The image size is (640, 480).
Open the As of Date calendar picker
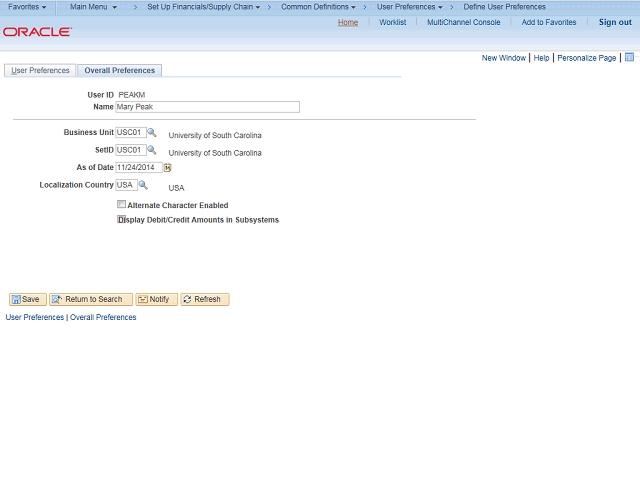[x=167, y=167]
